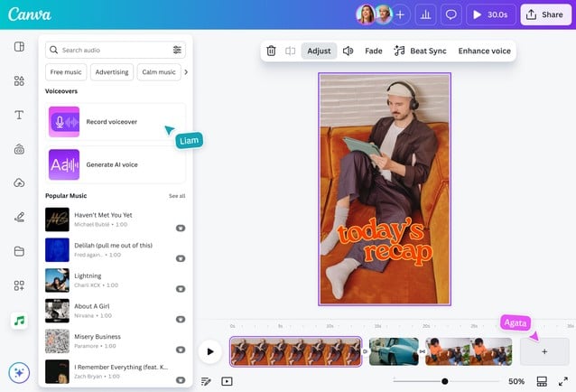
Task: Click See all for Popular Music
Action: click(177, 196)
